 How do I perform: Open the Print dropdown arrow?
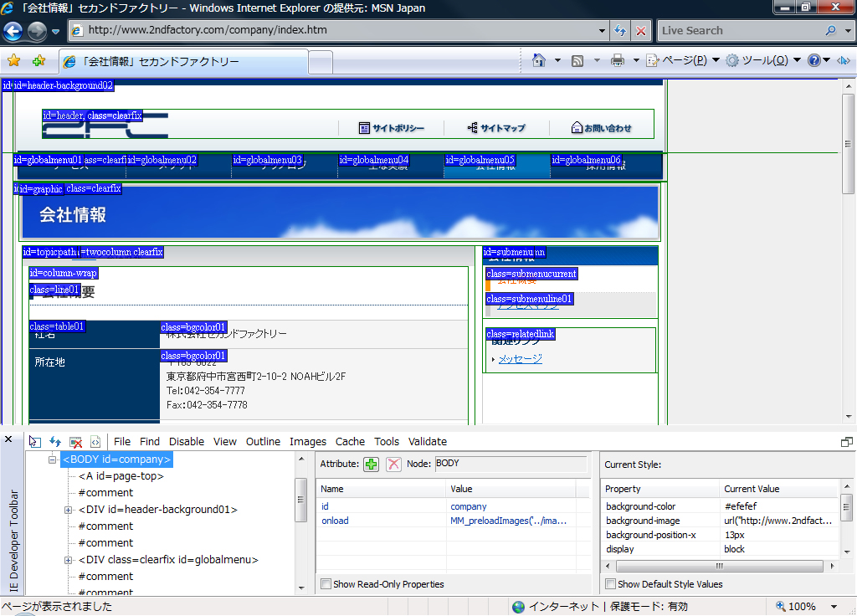coord(636,60)
